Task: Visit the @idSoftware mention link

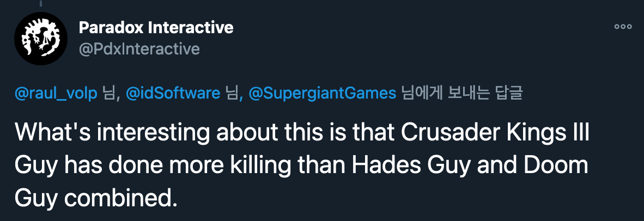Action: [173, 94]
